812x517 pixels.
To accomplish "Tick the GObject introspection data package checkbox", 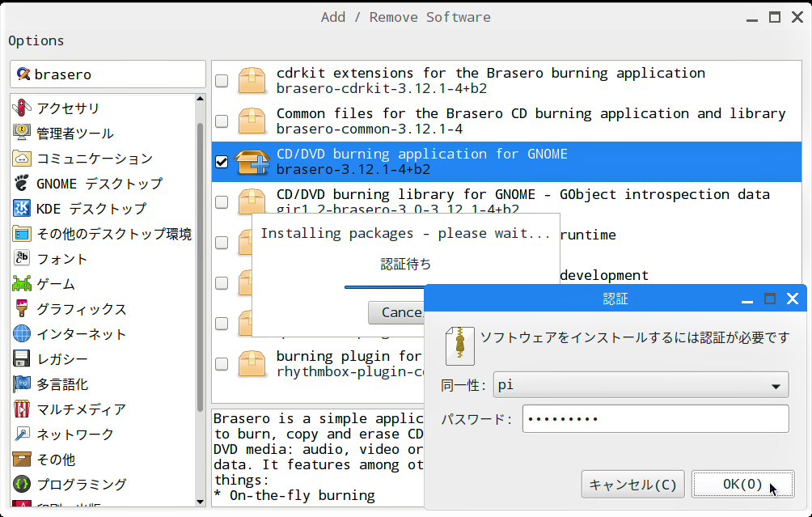I will click(x=222, y=202).
